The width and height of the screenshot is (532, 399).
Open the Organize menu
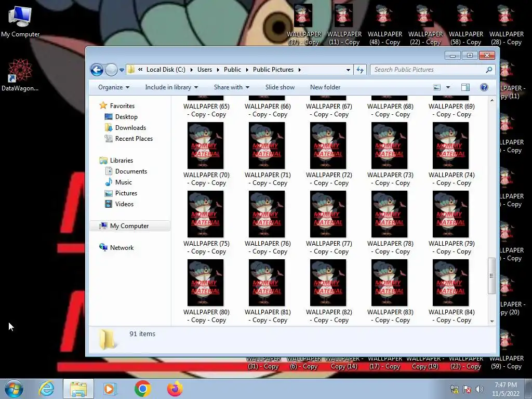pyautogui.click(x=114, y=87)
